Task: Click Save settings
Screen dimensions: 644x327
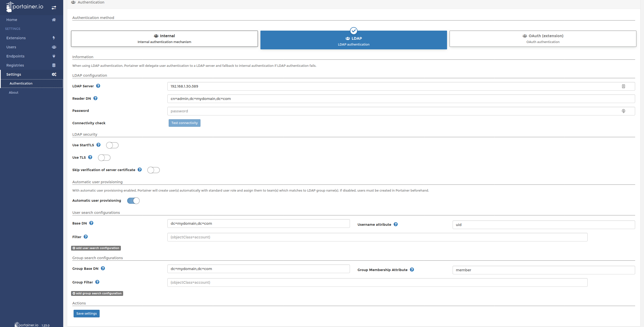Action: pos(86,313)
